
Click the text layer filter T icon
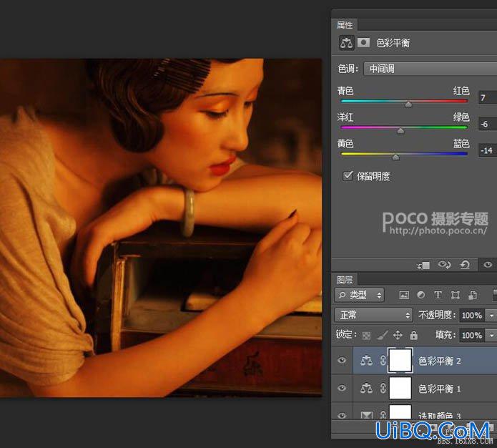click(x=438, y=295)
